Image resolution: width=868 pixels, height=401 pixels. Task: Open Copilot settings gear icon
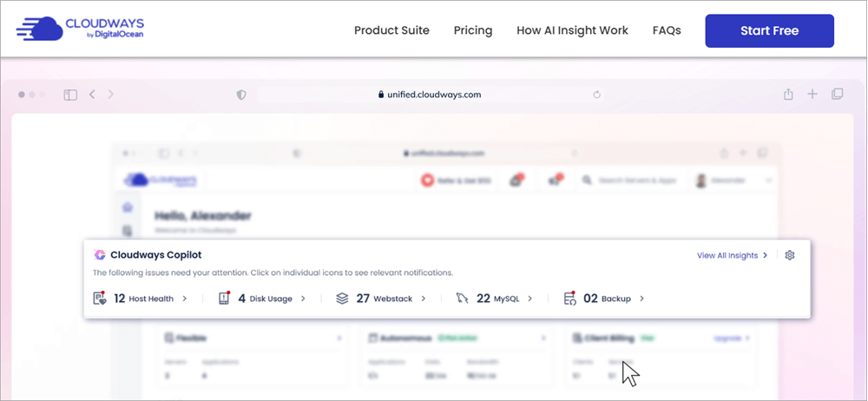coord(790,255)
